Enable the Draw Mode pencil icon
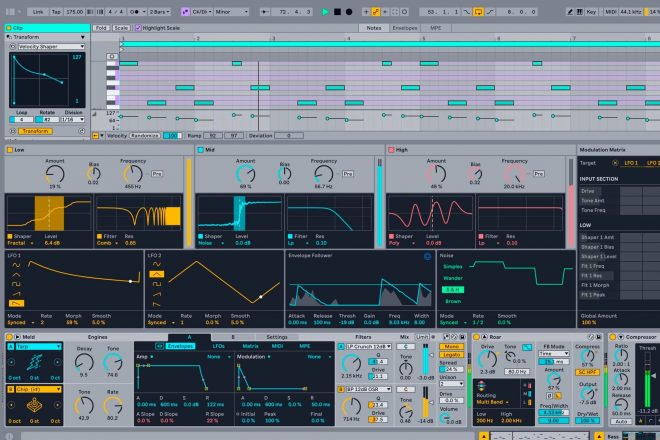The width and height of the screenshot is (660, 440). point(570,12)
